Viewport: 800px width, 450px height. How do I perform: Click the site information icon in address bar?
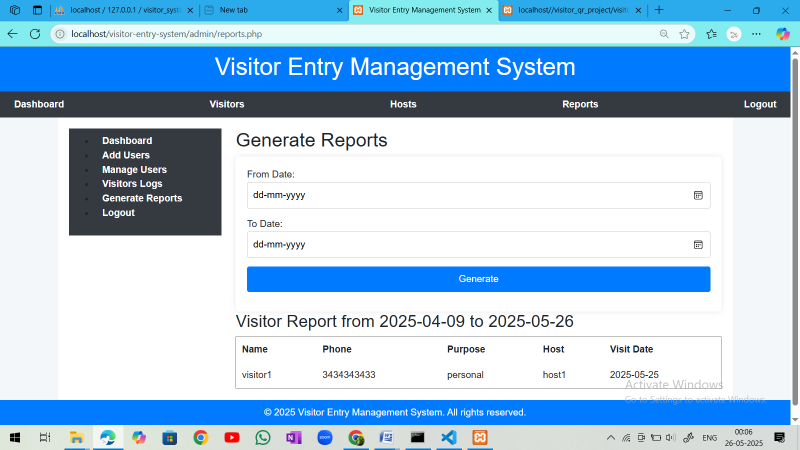tap(60, 34)
